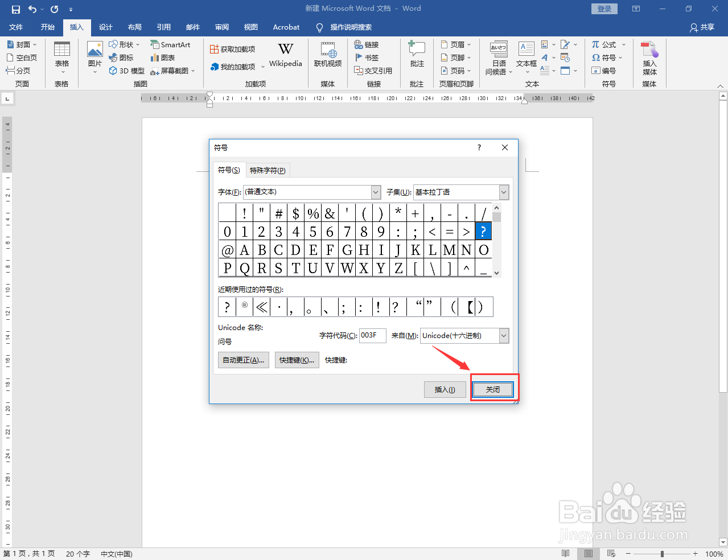The width and height of the screenshot is (728, 560).
Task: Open the Wikipedia add-in
Action: (x=286, y=55)
